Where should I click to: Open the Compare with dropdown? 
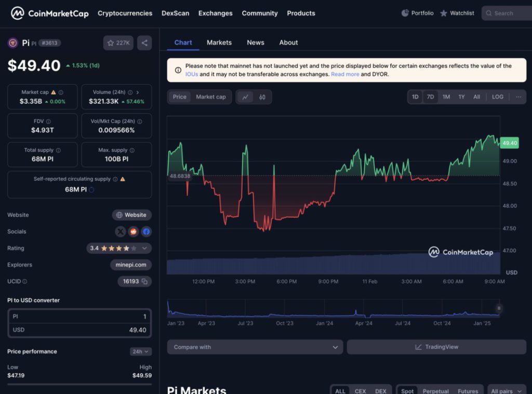(255, 347)
